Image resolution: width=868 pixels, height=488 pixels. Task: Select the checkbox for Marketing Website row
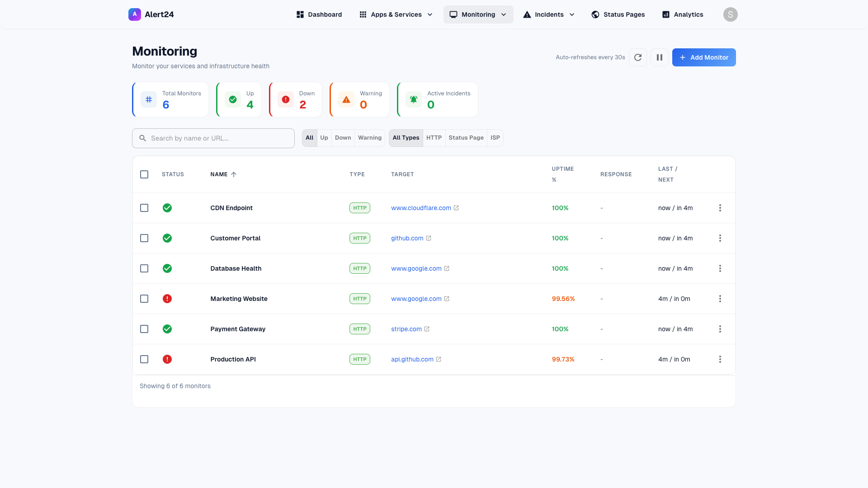tap(144, 299)
